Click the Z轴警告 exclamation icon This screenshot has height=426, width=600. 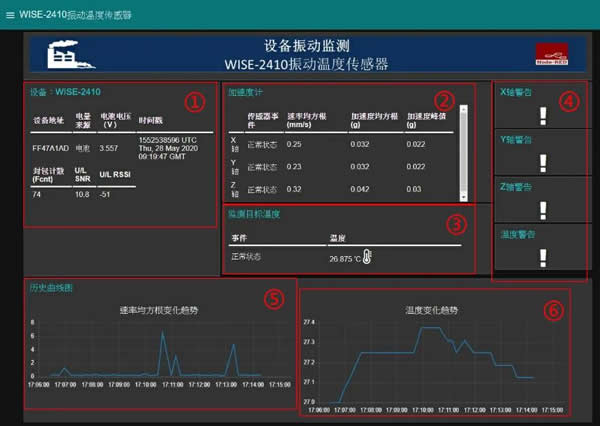click(x=543, y=209)
